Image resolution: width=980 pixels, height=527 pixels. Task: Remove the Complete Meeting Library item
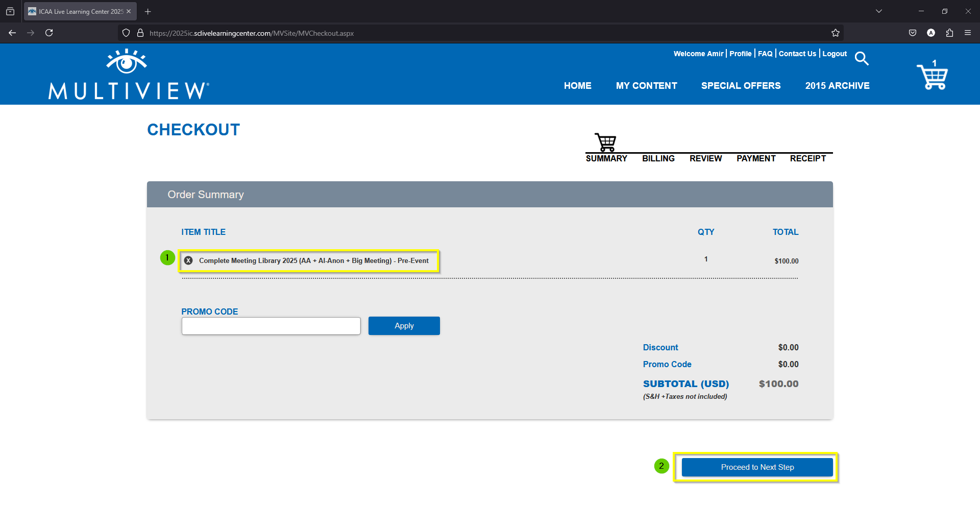coord(188,260)
